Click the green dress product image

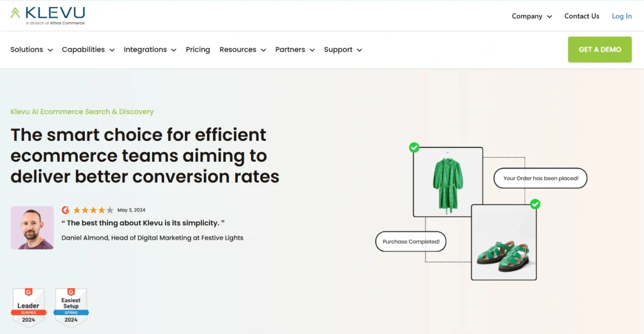[x=448, y=182]
